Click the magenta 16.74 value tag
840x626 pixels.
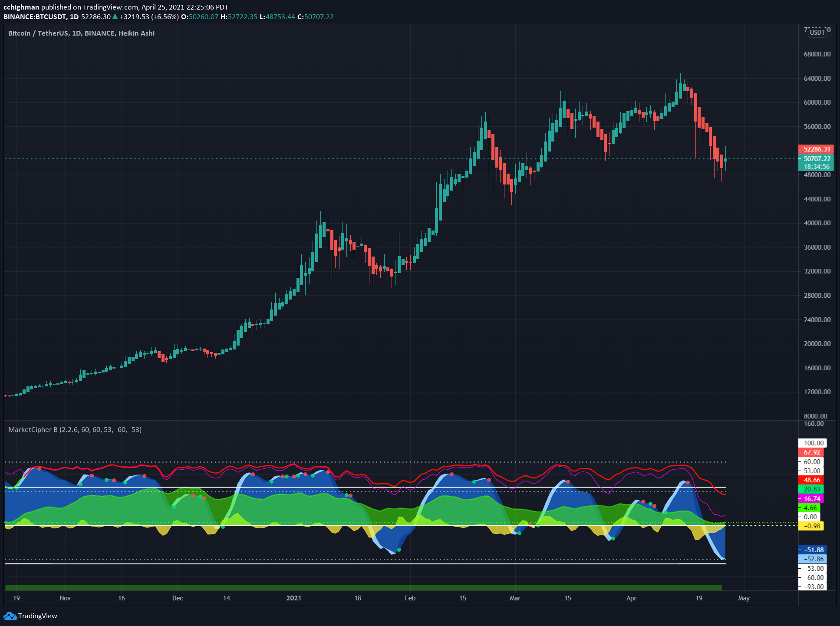pyautogui.click(x=811, y=499)
